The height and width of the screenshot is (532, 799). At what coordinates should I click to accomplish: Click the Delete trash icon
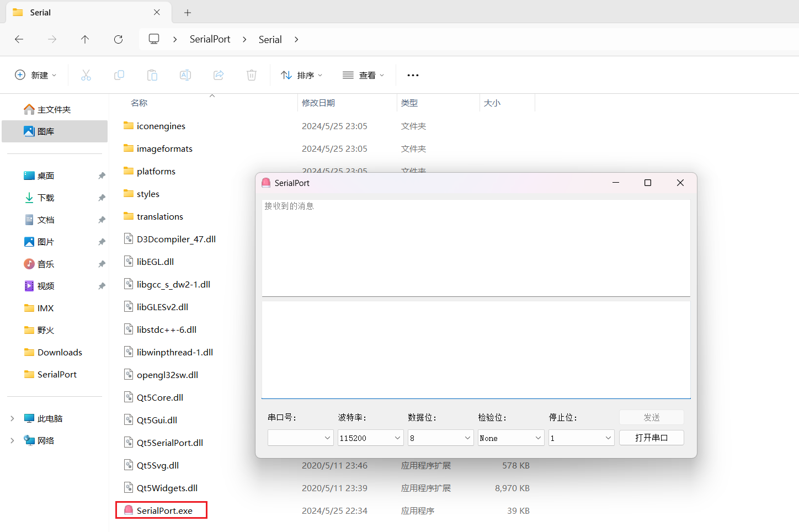(252, 75)
